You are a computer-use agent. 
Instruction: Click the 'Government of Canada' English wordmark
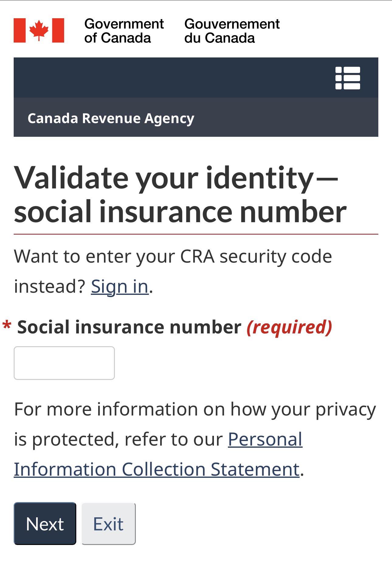coord(124,31)
